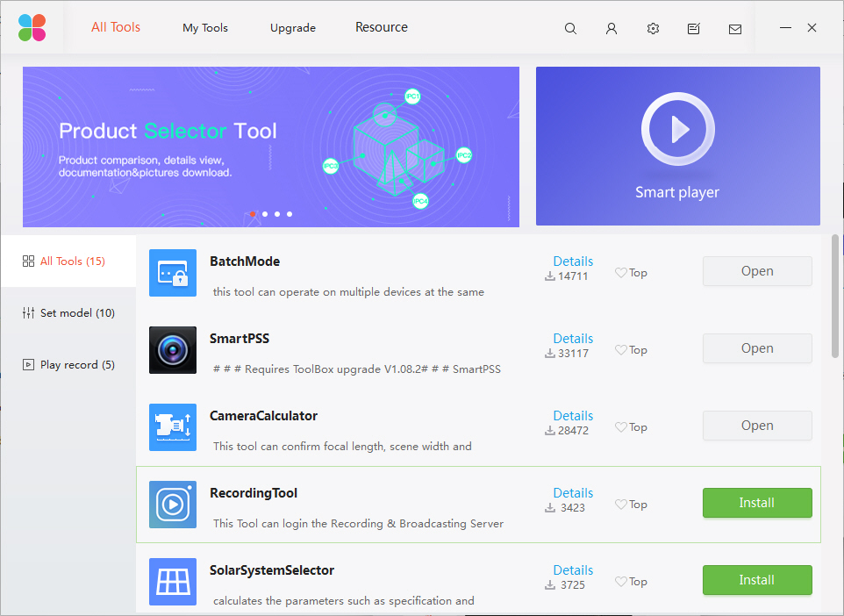Minimize the ToolBox window
Screen dimensions: 844x616
coord(785,27)
